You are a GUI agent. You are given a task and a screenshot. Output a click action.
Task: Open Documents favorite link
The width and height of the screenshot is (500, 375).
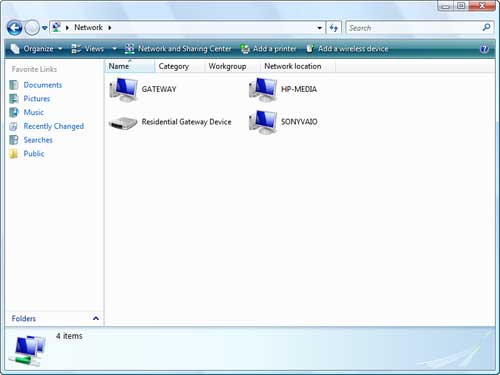pyautogui.click(x=43, y=85)
